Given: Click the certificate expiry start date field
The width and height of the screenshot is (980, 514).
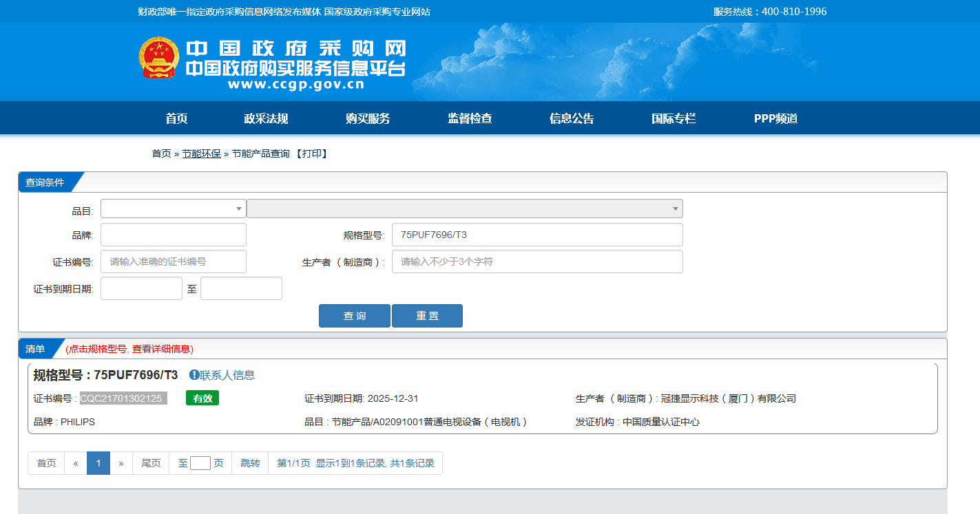Looking at the screenshot, I should [141, 288].
